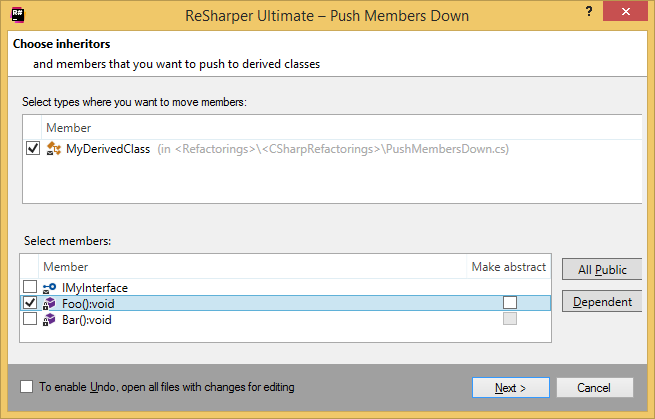Select the MyDerivedClass row text
Image resolution: width=655 pixels, height=419 pixels.
pyautogui.click(x=108, y=149)
